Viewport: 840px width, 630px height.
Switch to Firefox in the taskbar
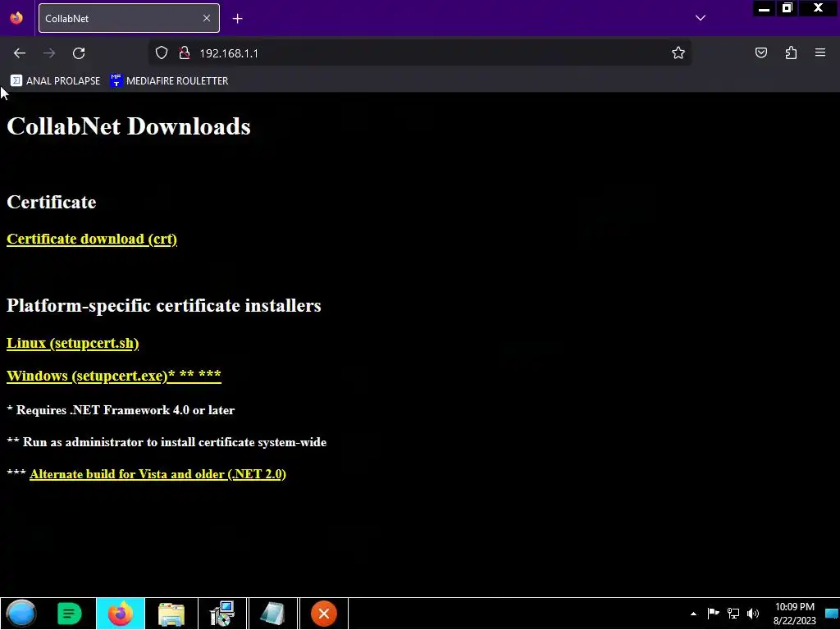pos(121,614)
